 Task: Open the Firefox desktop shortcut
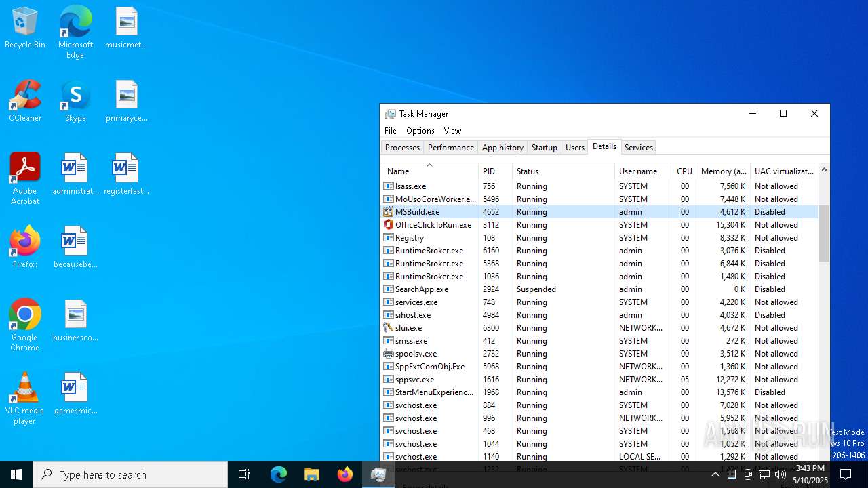25,248
